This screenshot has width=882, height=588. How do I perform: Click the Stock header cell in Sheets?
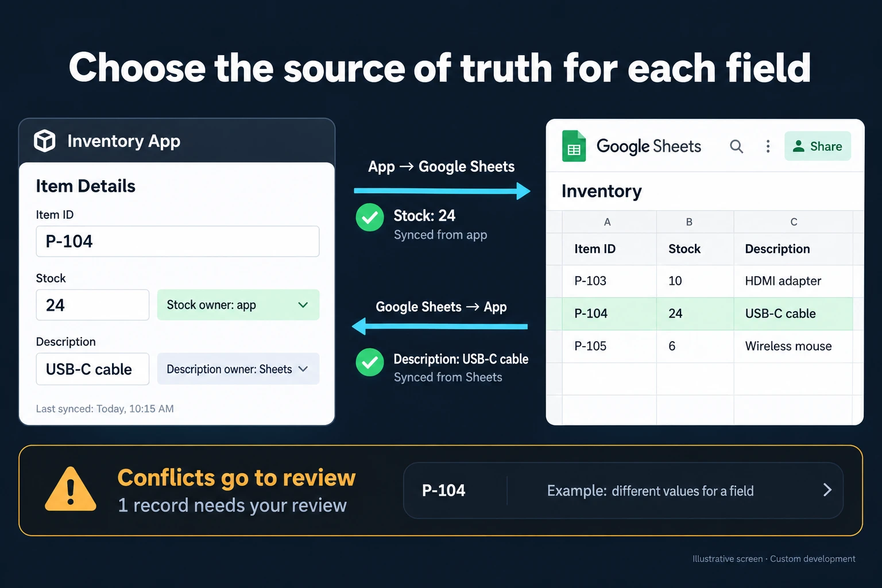(x=695, y=249)
